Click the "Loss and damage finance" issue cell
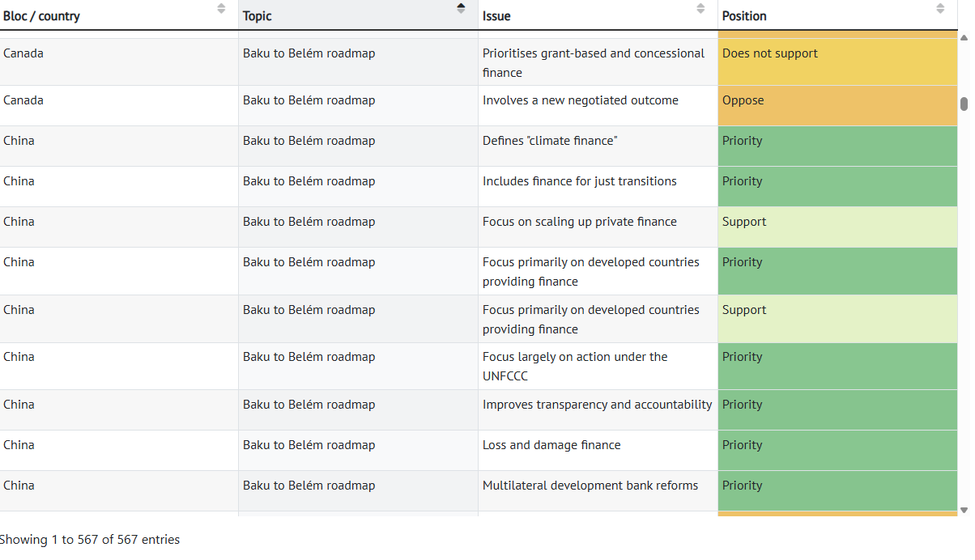The width and height of the screenshot is (975, 560). tap(551, 445)
